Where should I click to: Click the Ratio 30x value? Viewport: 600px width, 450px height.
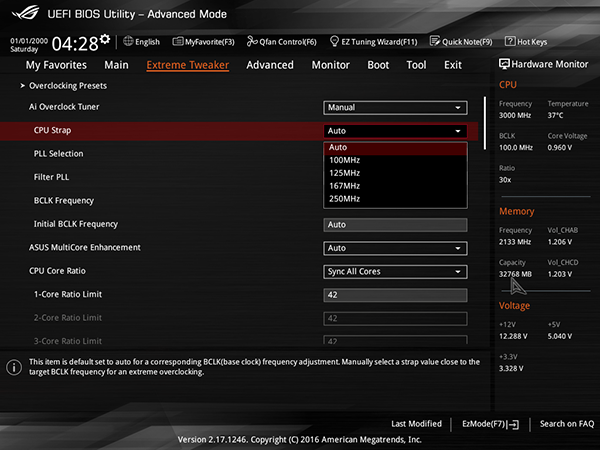click(505, 180)
